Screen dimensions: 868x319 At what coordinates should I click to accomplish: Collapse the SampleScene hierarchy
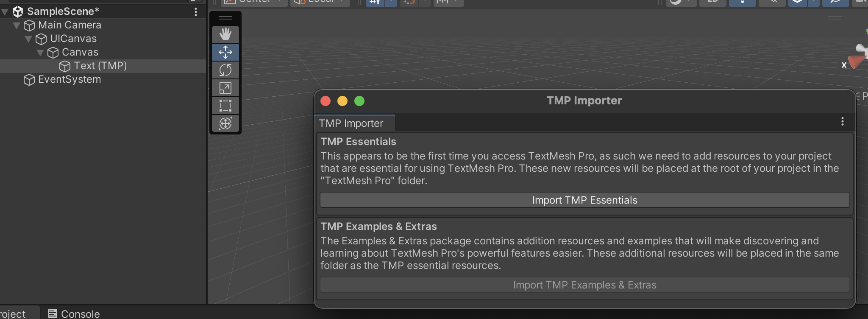(x=5, y=12)
